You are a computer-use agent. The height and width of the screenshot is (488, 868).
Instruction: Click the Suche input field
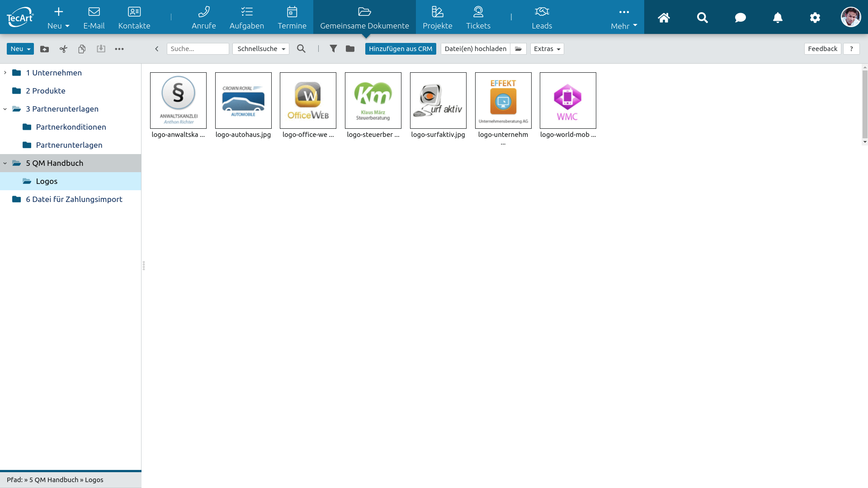point(198,49)
